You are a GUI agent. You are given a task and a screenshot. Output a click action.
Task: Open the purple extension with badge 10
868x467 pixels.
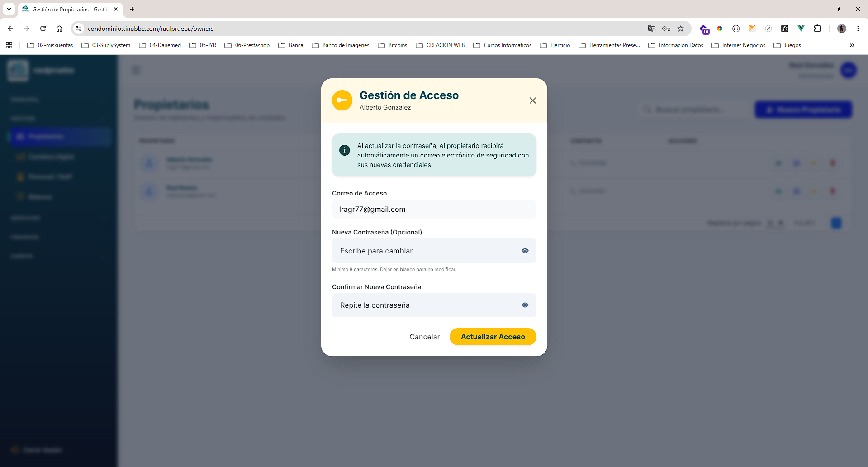point(704,29)
